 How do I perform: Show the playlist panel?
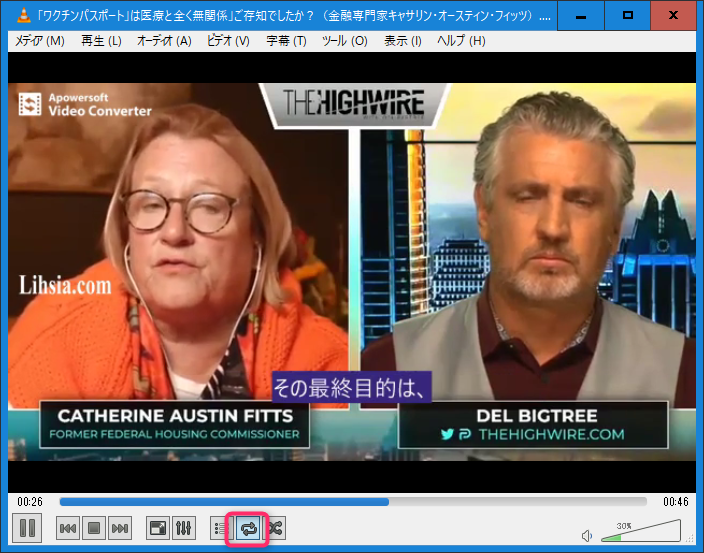coord(220,528)
